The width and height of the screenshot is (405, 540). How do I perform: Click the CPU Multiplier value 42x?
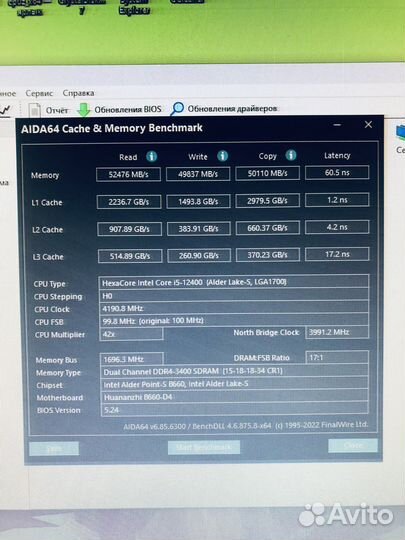(x=131, y=334)
